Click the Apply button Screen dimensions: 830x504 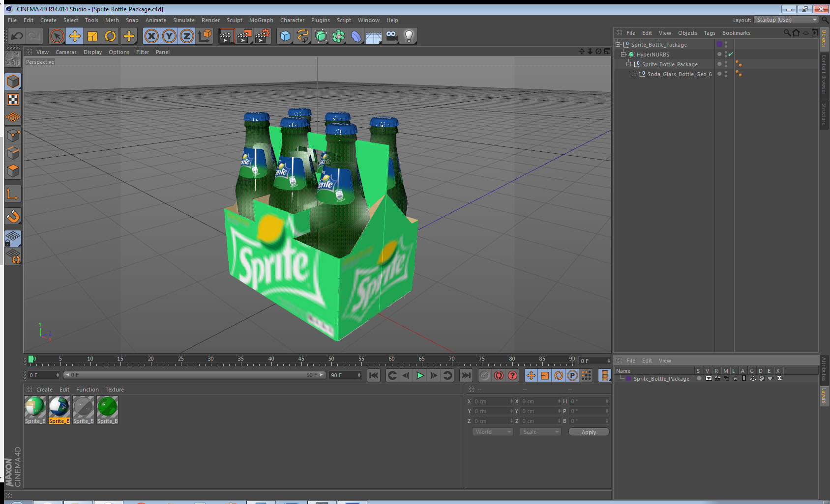coord(589,432)
